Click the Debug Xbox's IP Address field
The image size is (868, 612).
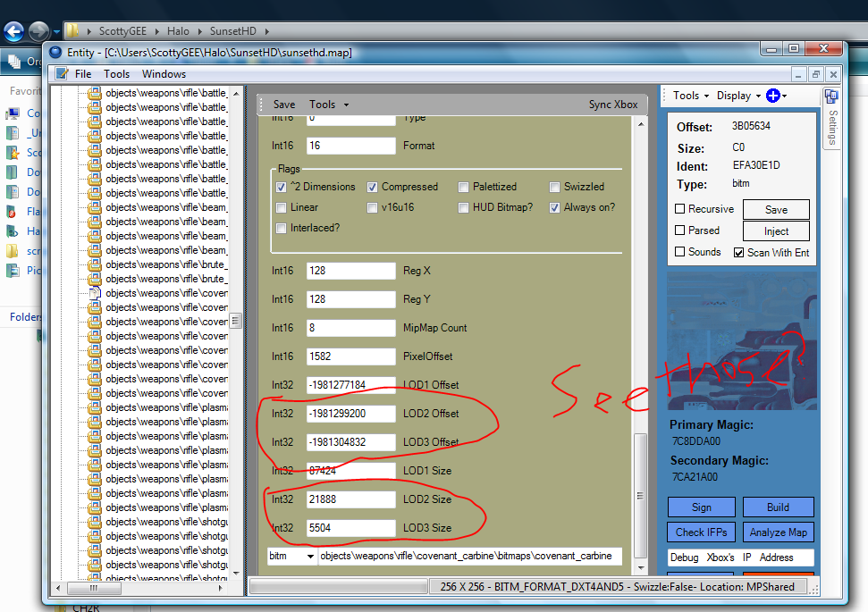(x=741, y=558)
